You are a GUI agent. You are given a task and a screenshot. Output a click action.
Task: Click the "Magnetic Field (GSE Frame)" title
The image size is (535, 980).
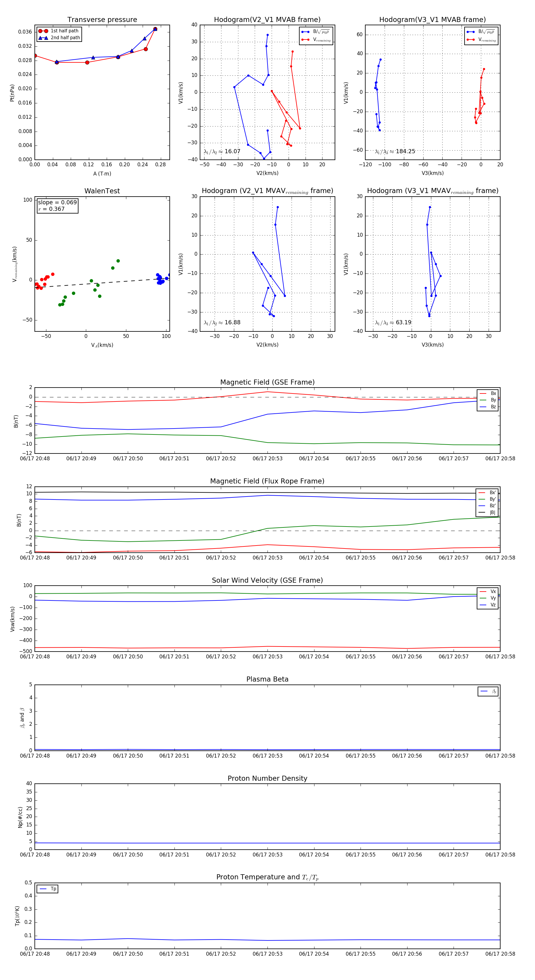click(x=267, y=382)
